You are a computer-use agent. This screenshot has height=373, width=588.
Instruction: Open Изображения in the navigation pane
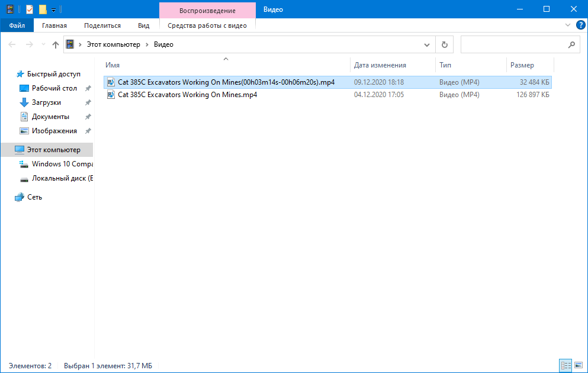pyautogui.click(x=54, y=131)
